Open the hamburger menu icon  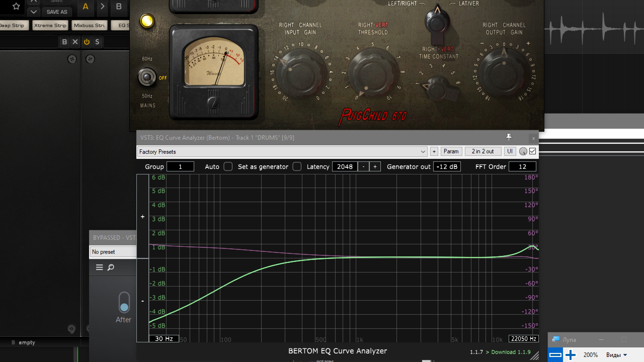click(99, 267)
